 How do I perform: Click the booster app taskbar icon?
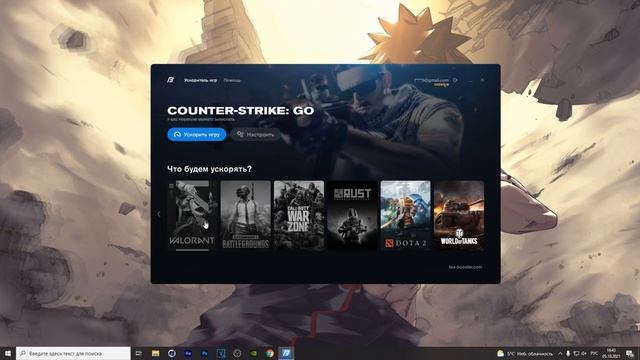286,353
